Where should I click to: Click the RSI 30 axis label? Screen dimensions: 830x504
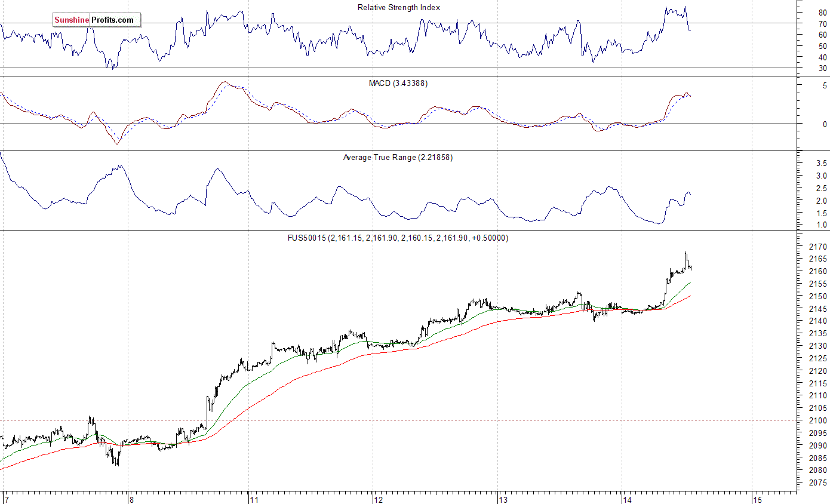coord(822,69)
